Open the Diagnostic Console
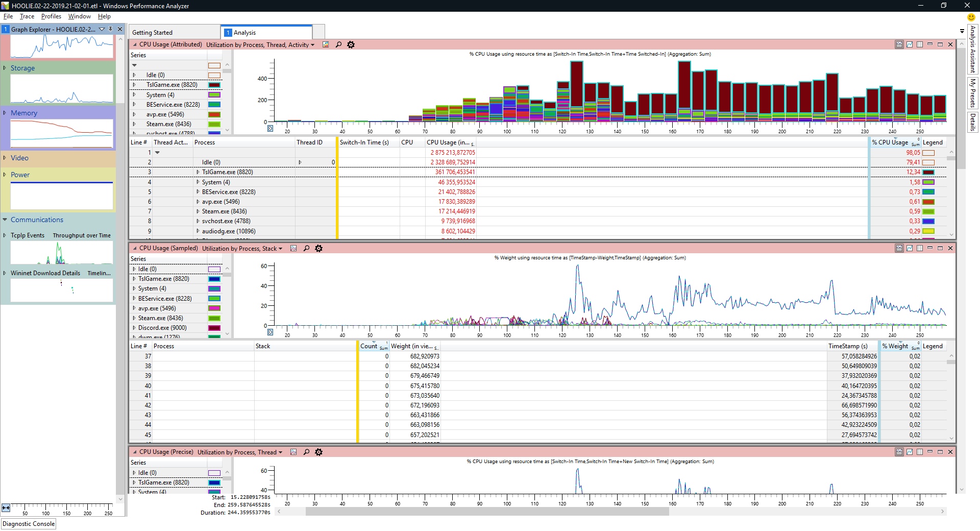Image resolution: width=980 pixels, height=531 pixels. [x=29, y=524]
